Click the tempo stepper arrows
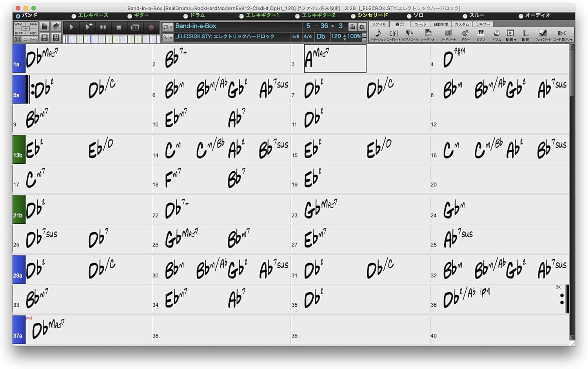The image size is (588, 369). click(x=345, y=37)
